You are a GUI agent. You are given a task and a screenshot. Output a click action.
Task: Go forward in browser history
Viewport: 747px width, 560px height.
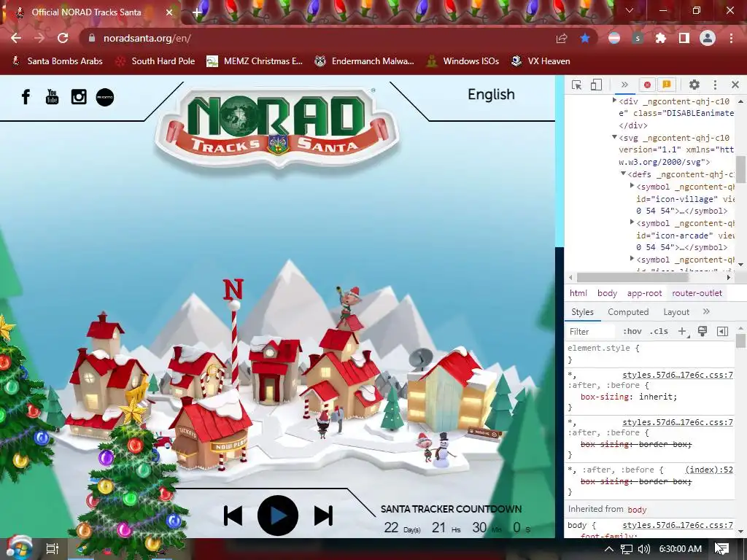(x=39, y=38)
